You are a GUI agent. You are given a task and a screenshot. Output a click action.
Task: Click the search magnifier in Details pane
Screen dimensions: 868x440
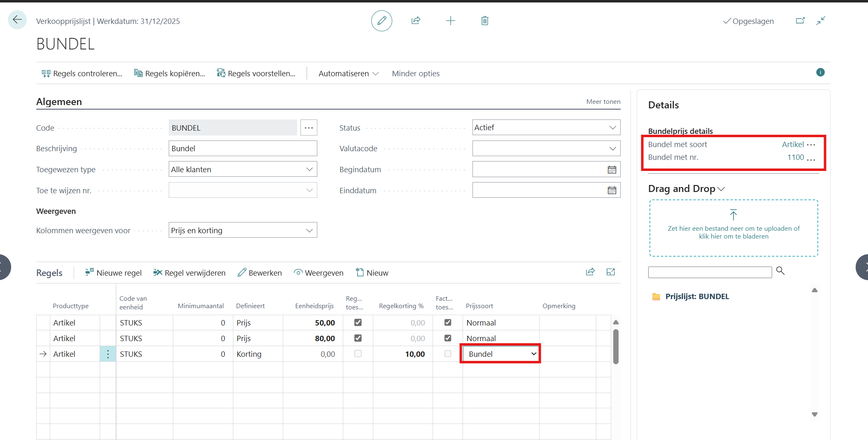pyautogui.click(x=780, y=271)
